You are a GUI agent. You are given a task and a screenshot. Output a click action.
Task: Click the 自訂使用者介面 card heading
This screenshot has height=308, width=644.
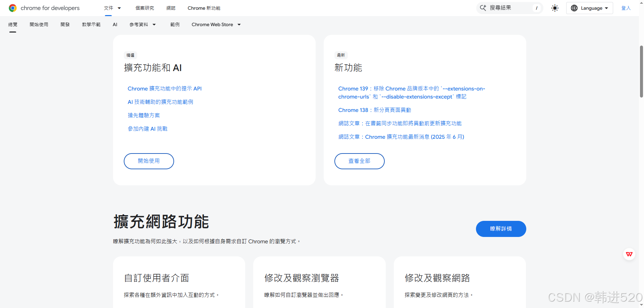(x=156, y=278)
